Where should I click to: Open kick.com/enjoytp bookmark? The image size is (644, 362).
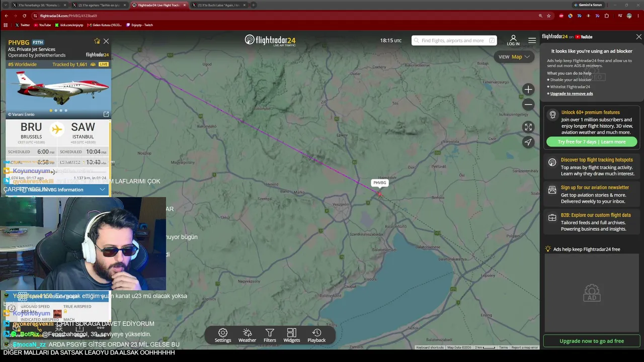[69, 25]
